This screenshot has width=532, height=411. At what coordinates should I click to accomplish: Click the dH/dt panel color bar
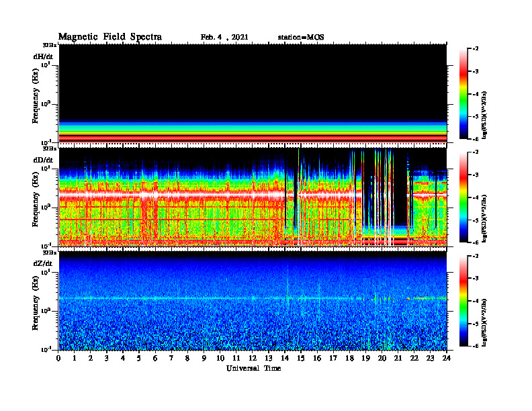[x=463, y=94]
